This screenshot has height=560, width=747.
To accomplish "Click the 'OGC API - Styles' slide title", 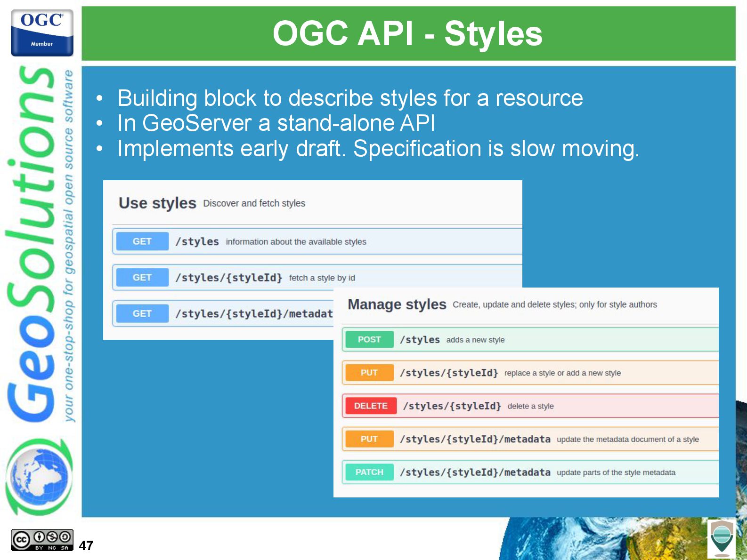I will pos(408,34).
